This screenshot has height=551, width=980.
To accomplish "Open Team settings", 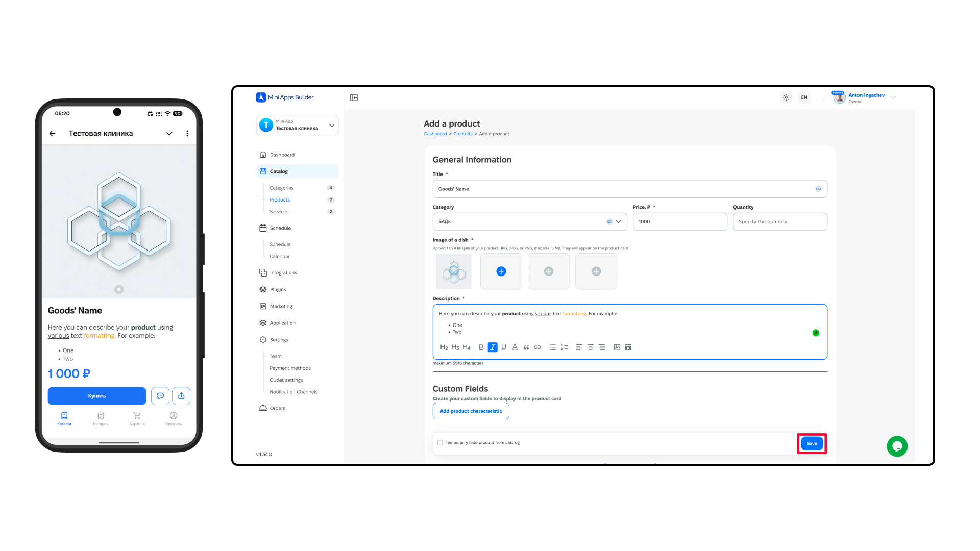I will [276, 357].
